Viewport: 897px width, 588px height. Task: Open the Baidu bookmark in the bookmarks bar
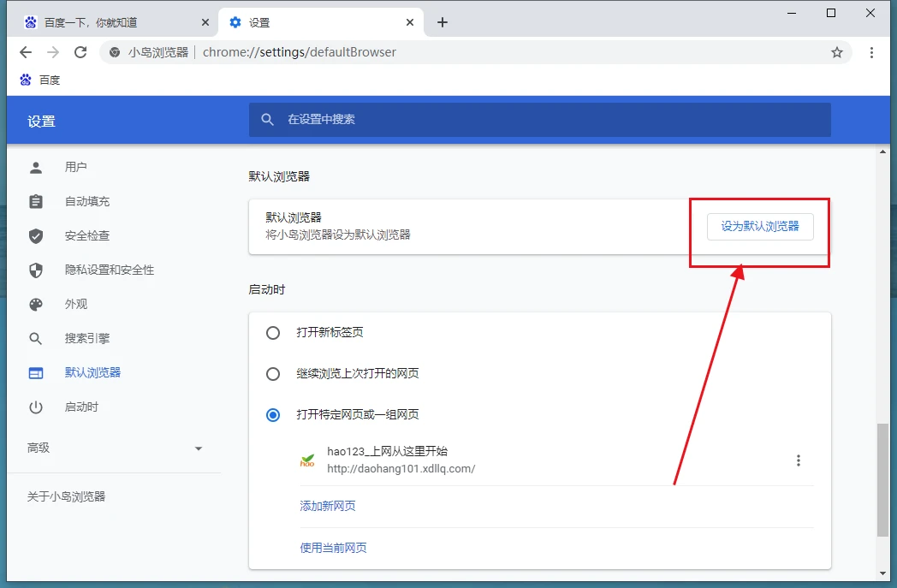(x=40, y=80)
